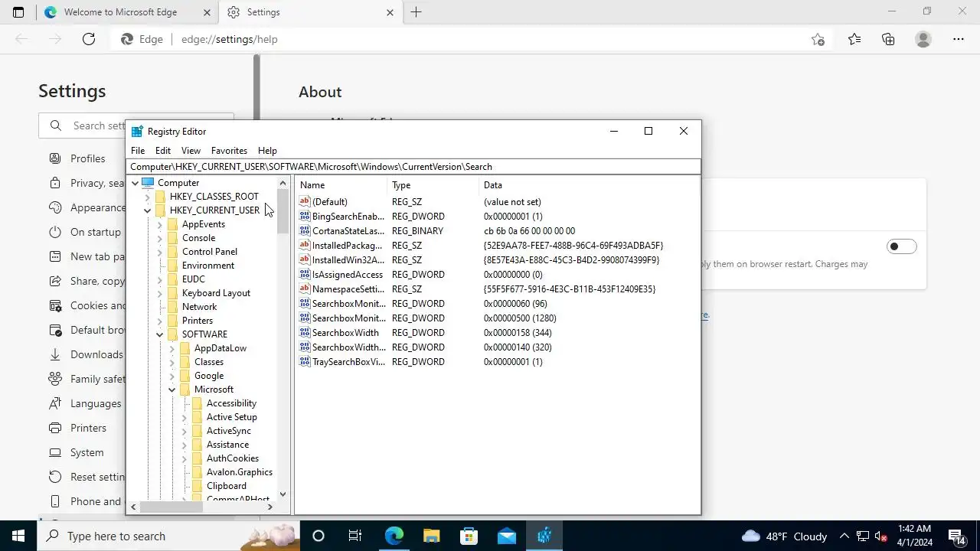Image resolution: width=980 pixels, height=551 pixels.
Task: Select the Google key in registry tree
Action: click(209, 376)
